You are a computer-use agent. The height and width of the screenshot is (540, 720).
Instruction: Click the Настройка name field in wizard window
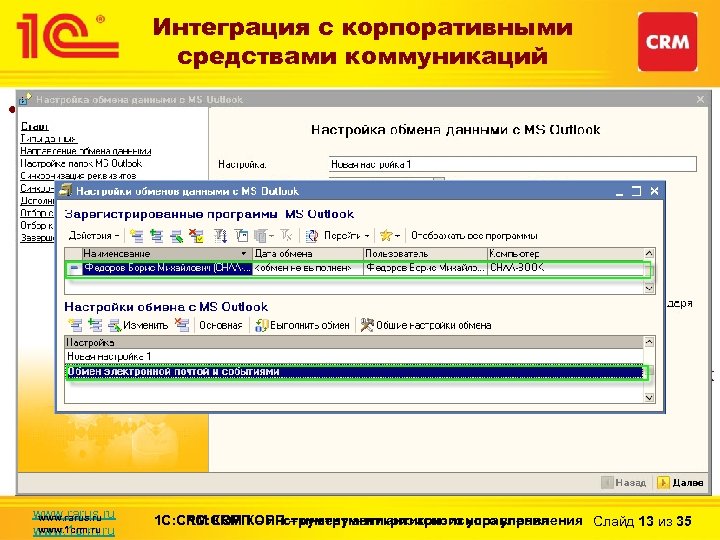[x=512, y=164]
